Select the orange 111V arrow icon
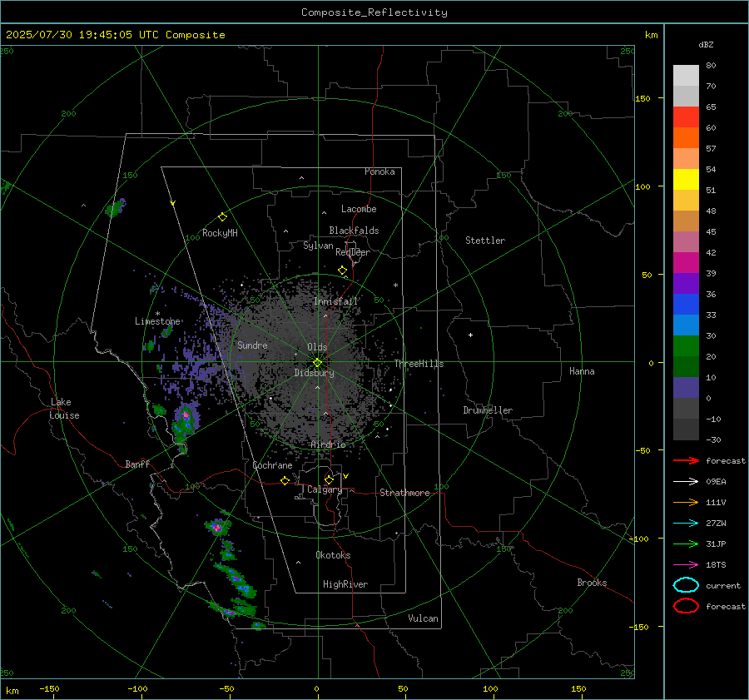 coord(686,502)
